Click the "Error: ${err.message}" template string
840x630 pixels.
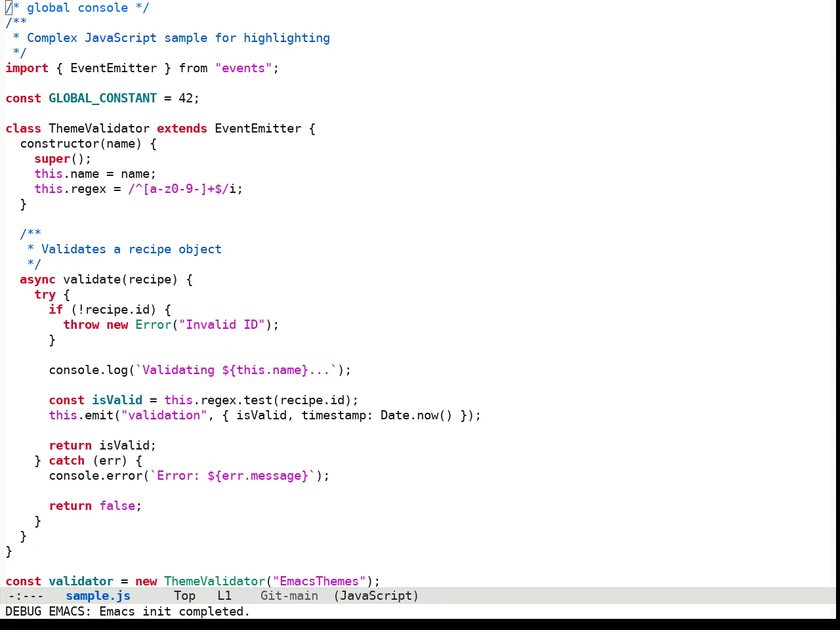pyautogui.click(x=232, y=476)
